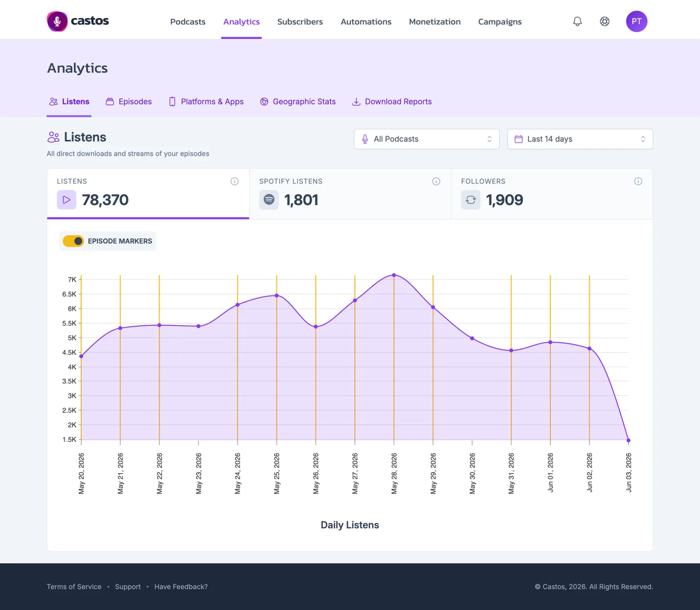Select the Listens stat card

tap(148, 194)
